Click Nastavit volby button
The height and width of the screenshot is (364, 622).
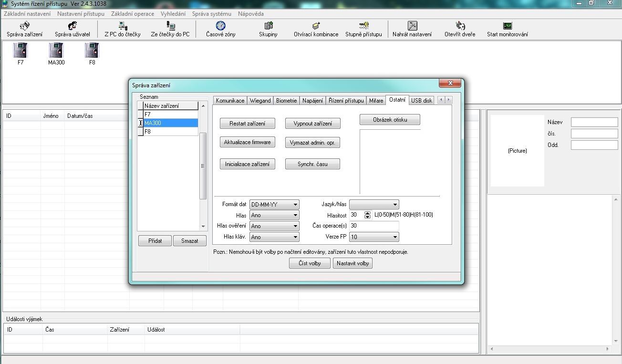pos(352,263)
